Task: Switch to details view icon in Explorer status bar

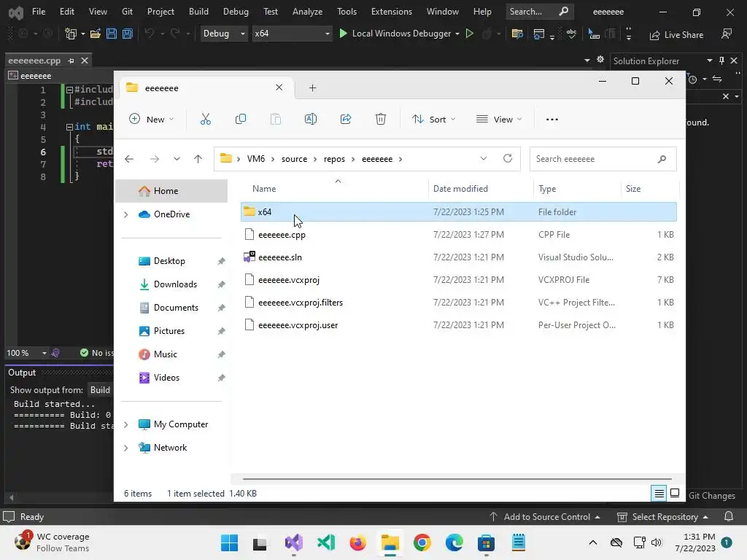Action: point(659,494)
